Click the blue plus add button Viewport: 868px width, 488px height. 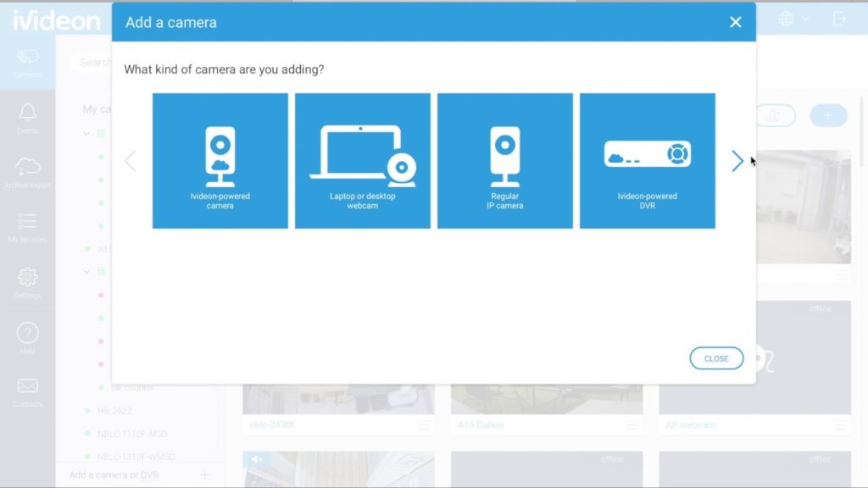tap(828, 115)
